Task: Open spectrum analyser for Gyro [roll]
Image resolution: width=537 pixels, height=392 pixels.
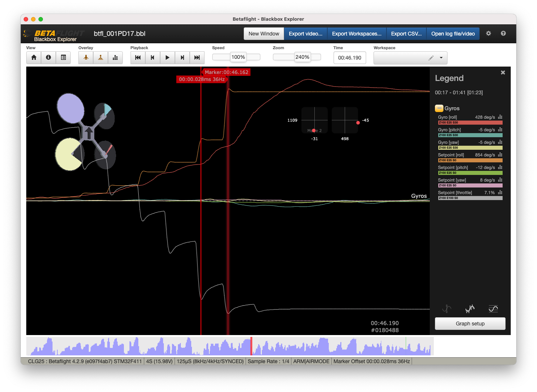Action: click(x=500, y=117)
